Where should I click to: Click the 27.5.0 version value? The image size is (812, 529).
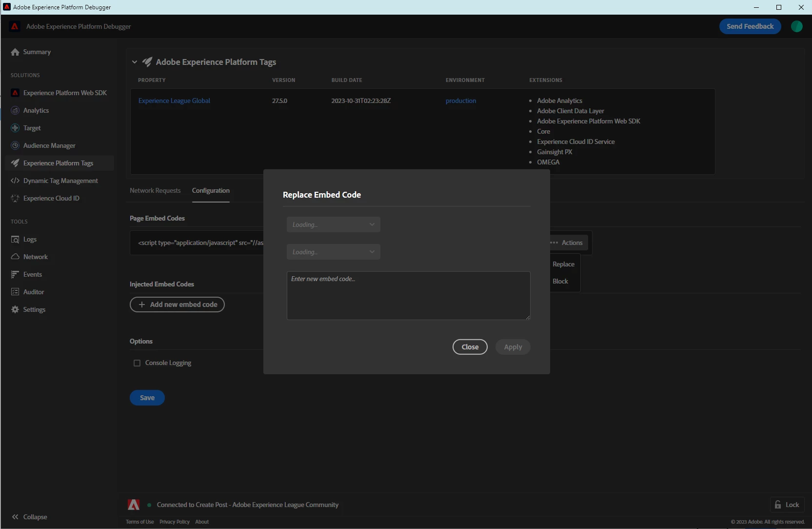(x=280, y=101)
